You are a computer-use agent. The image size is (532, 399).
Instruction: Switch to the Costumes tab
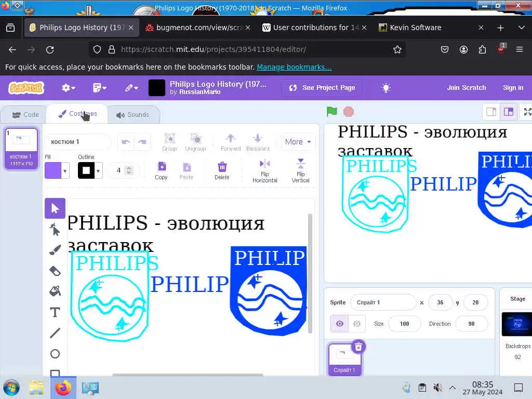[77, 114]
